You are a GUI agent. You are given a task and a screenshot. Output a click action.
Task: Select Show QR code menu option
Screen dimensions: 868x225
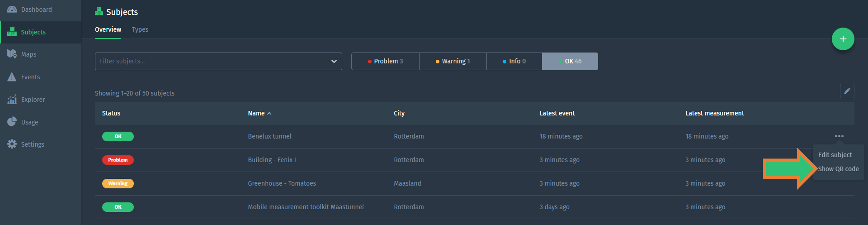point(838,169)
